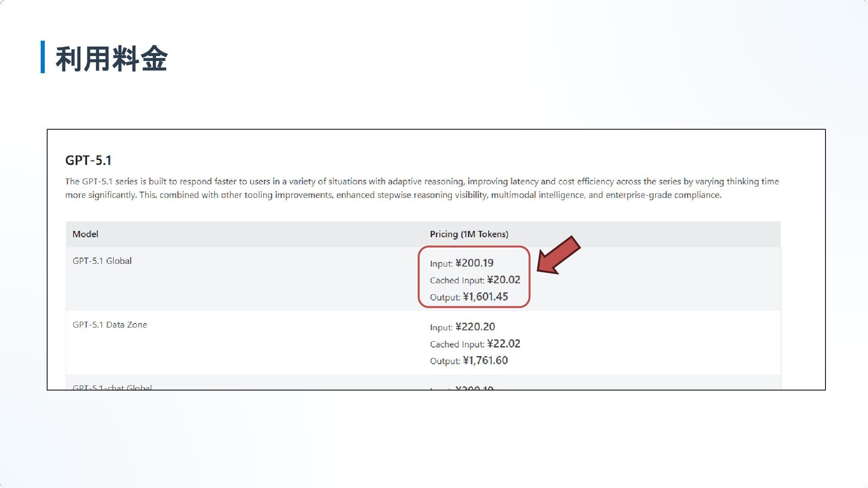868x488 pixels.
Task: Click the Data Zone Output price ¥1,761.60
Action: pos(485,361)
